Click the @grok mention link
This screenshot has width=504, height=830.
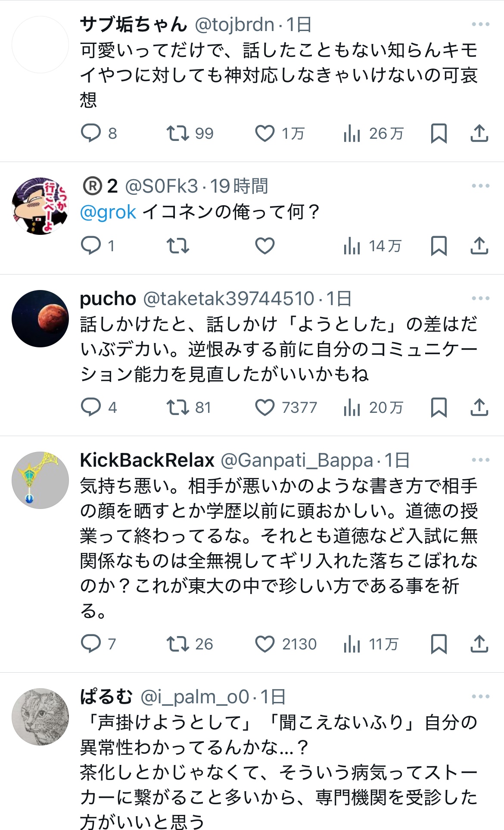(108, 212)
